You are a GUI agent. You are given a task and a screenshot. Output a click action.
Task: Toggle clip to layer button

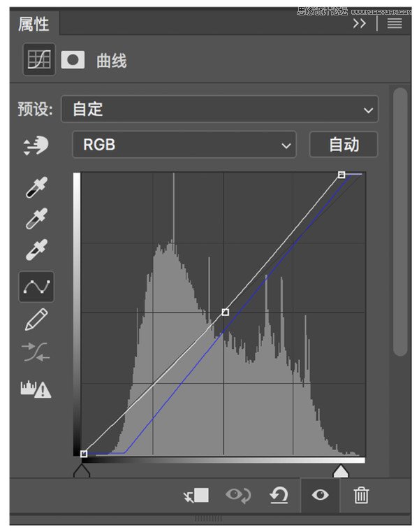[x=196, y=496]
